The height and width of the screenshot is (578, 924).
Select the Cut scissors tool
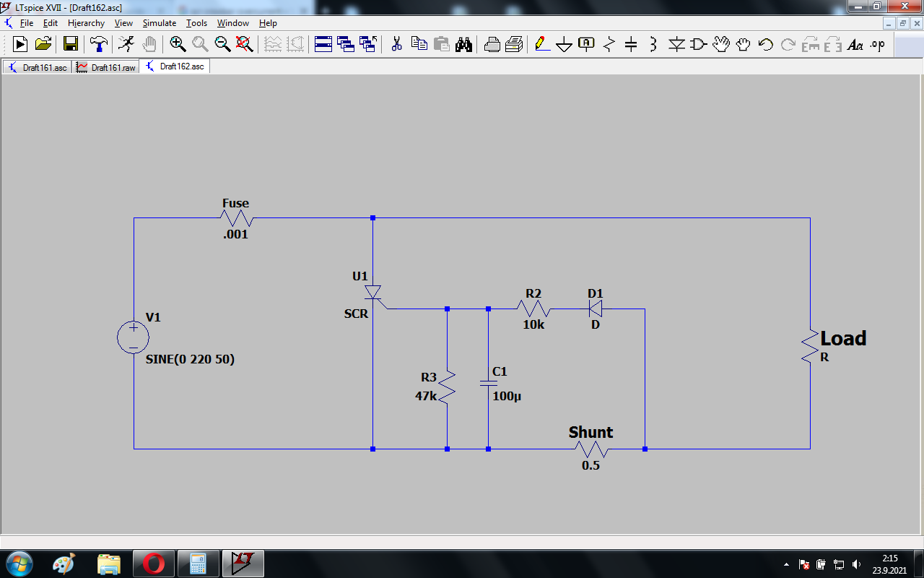tap(396, 44)
